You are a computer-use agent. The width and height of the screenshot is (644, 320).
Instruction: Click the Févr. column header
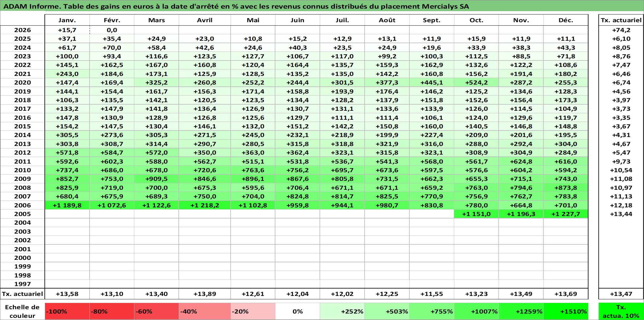[112, 20]
